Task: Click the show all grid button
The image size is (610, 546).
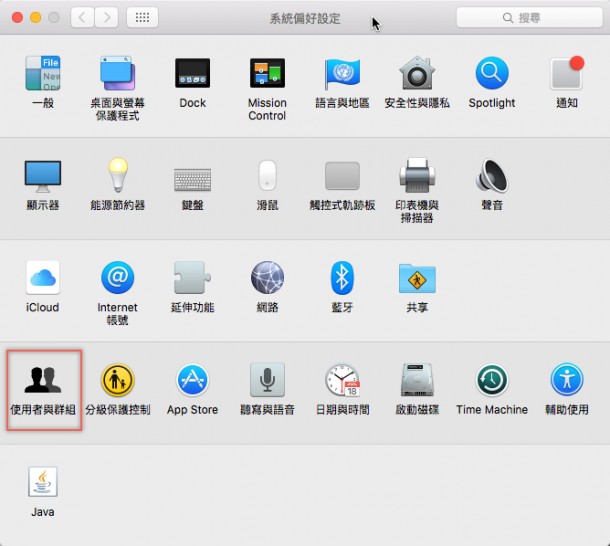Action: (143, 18)
